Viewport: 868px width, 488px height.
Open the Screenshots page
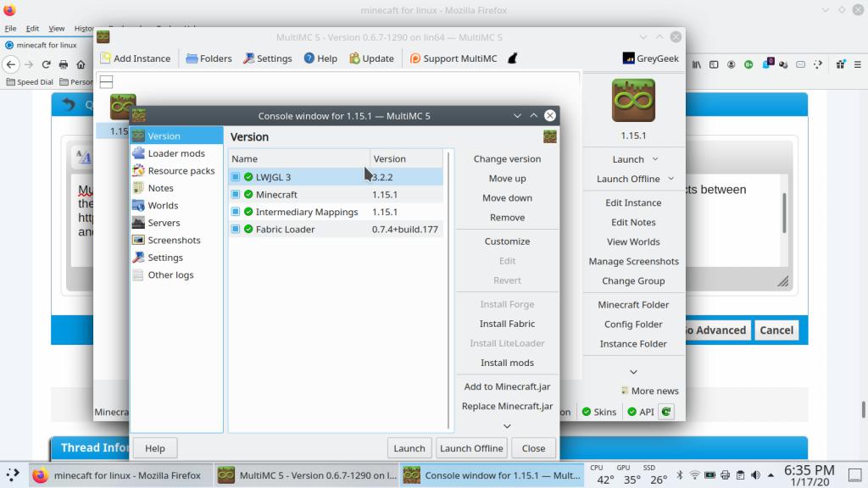tap(174, 240)
